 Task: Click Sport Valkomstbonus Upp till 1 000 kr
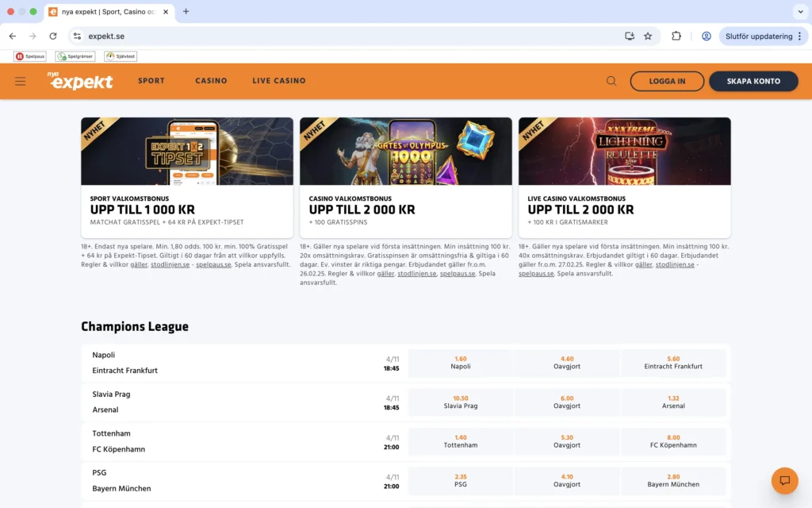point(167,210)
